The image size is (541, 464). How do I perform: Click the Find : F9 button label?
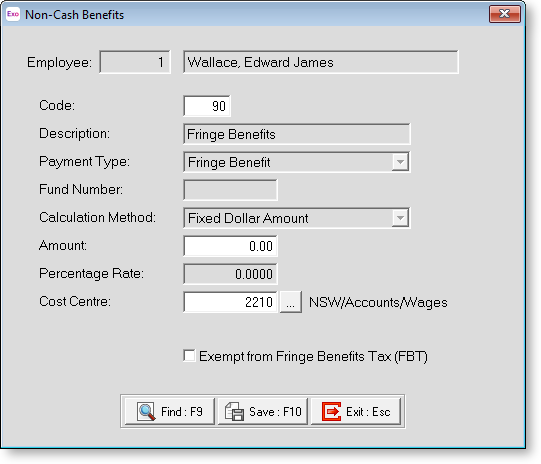(x=182, y=412)
